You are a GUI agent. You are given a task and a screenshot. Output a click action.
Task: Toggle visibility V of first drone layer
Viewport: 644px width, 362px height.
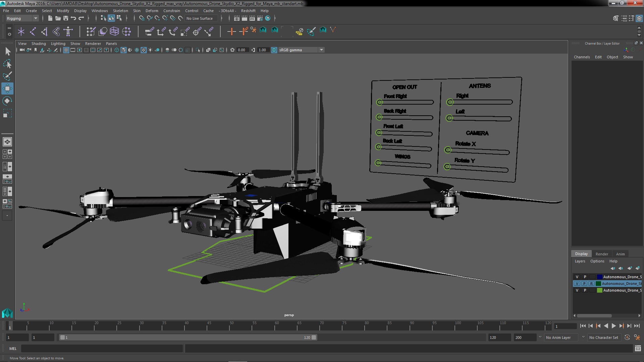tap(577, 277)
